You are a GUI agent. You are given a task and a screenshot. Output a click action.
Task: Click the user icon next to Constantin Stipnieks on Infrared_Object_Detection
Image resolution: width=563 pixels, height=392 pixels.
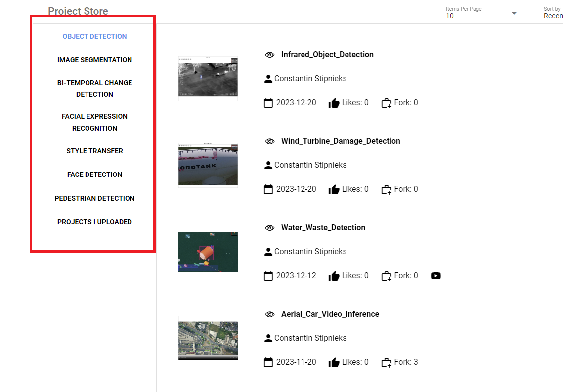(x=267, y=78)
